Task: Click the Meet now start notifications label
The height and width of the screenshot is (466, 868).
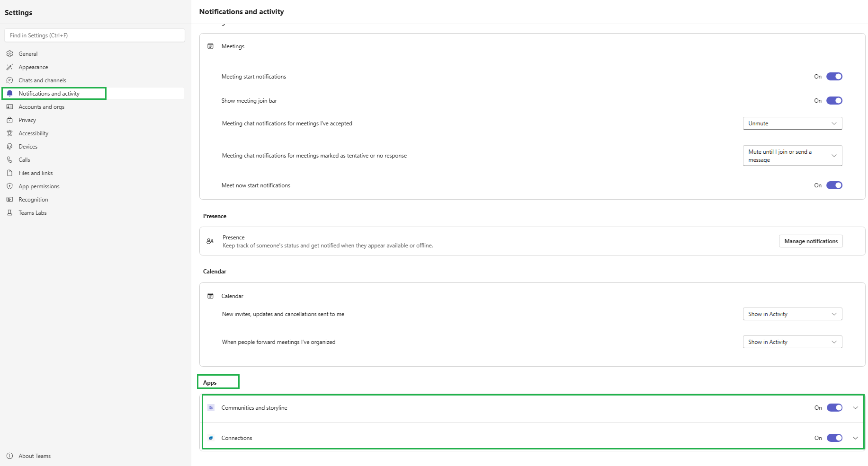Action: (256, 185)
